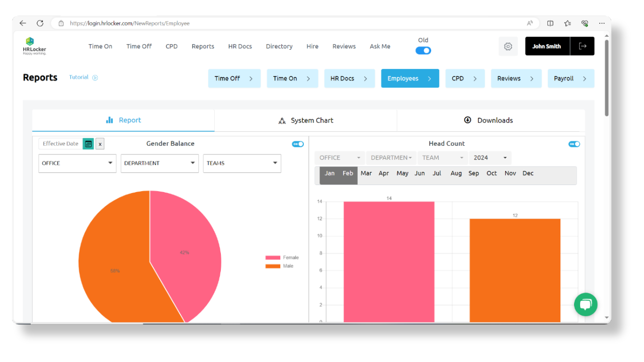This screenshot has height=362, width=644.
Task: Open the settings gear icon
Action: tap(508, 46)
